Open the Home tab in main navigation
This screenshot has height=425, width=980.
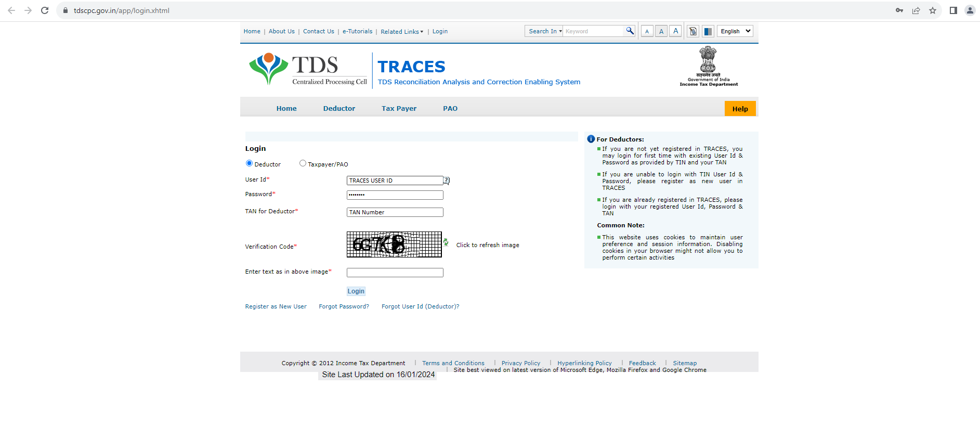(286, 108)
